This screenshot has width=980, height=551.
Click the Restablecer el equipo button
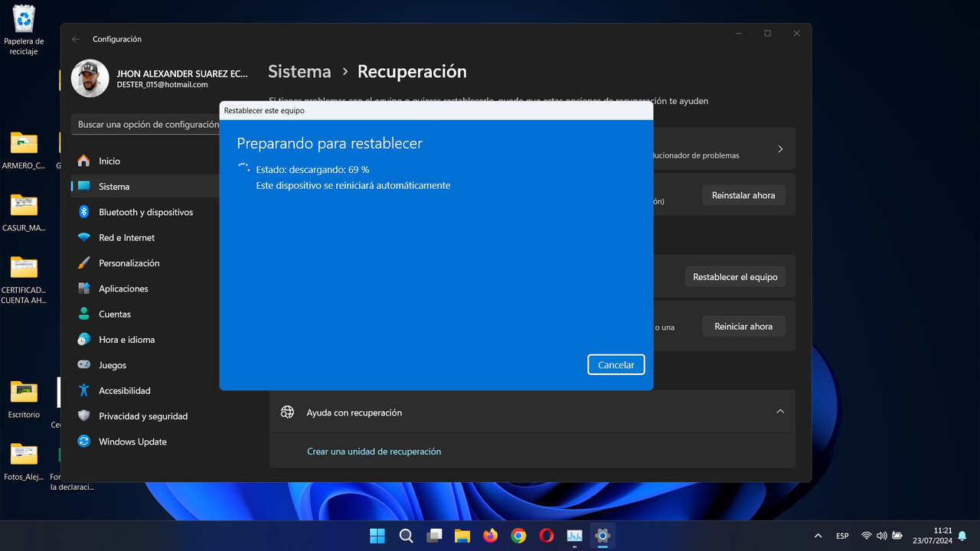coord(735,277)
